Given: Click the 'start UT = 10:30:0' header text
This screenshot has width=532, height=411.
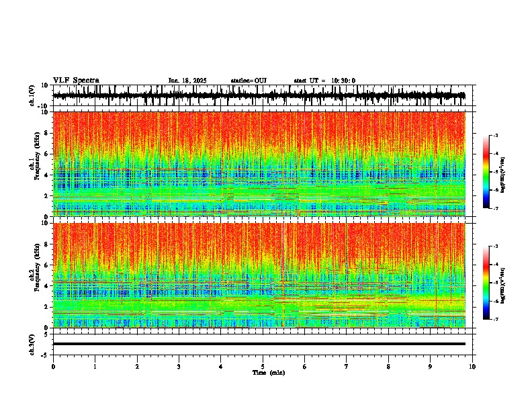Looking at the screenshot, I should click(324, 81).
